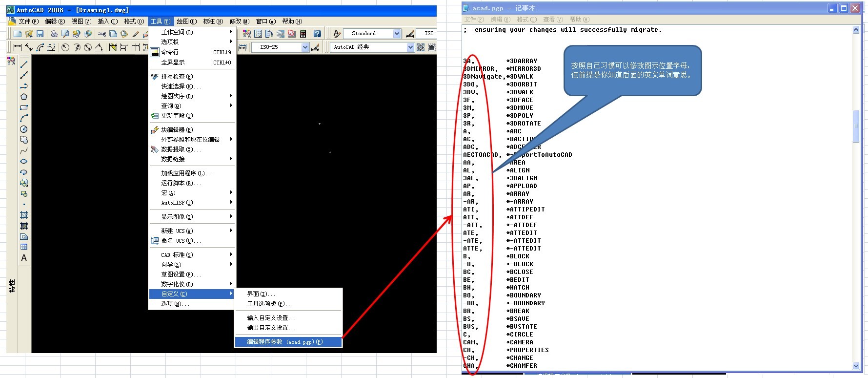Choose 选项 at the Tools menu bottom

coord(192,303)
